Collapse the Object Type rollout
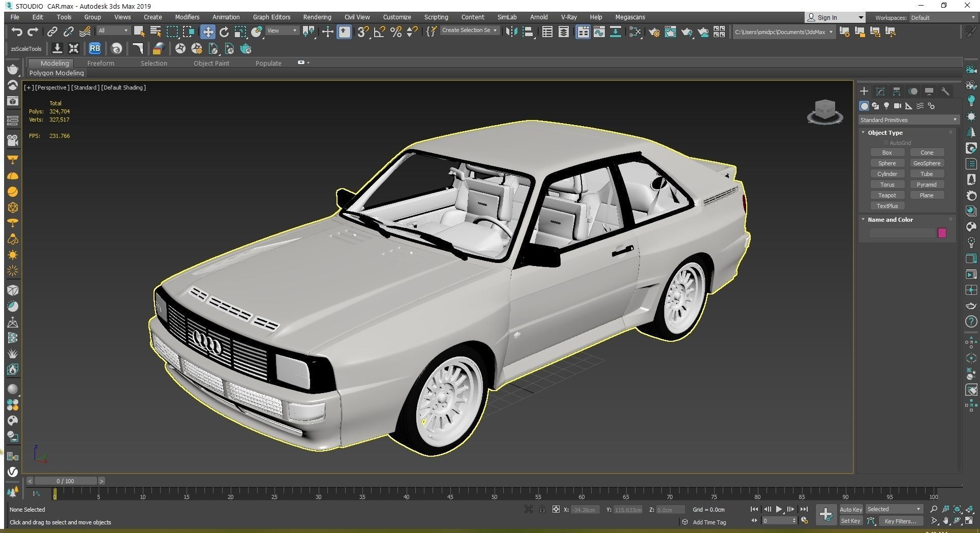The image size is (980, 533). point(885,133)
